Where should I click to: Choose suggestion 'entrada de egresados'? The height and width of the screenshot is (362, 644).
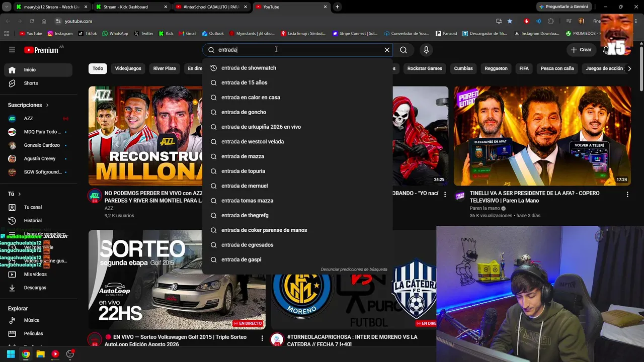point(297,245)
